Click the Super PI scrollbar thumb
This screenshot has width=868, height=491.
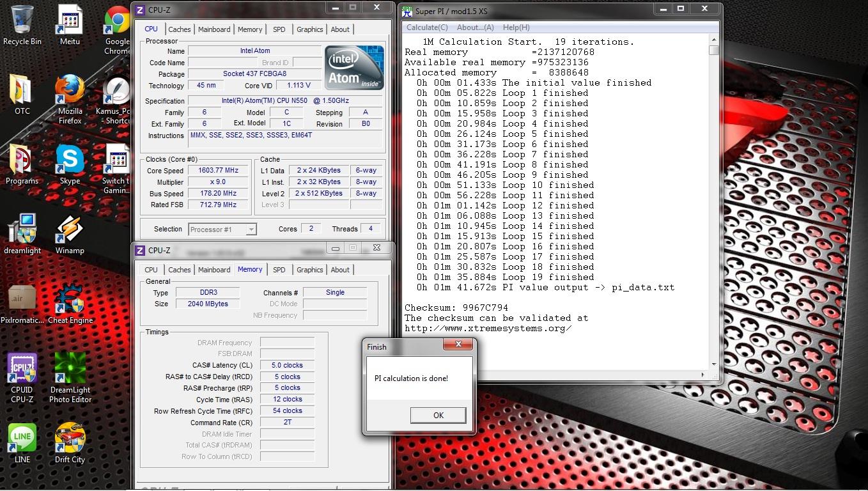pyautogui.click(x=714, y=50)
